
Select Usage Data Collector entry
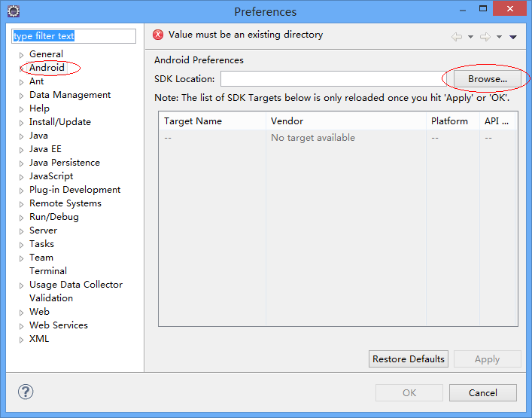[x=76, y=285]
